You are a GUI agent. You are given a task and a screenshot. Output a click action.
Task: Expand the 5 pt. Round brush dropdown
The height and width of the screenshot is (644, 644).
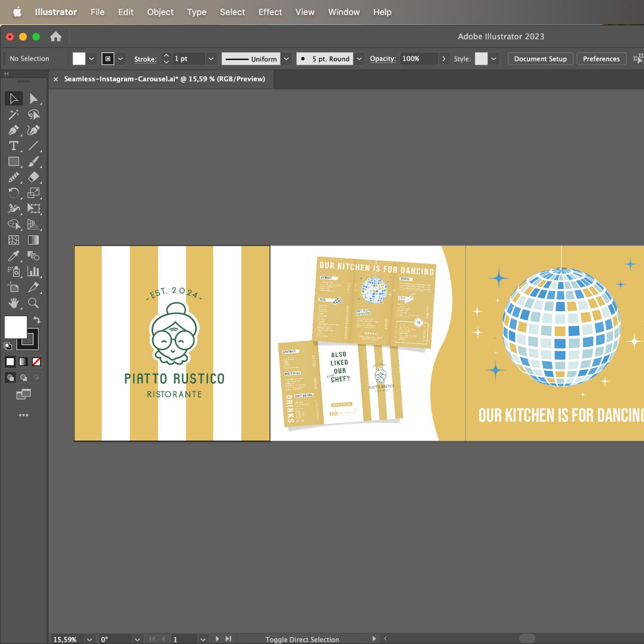[x=359, y=59]
